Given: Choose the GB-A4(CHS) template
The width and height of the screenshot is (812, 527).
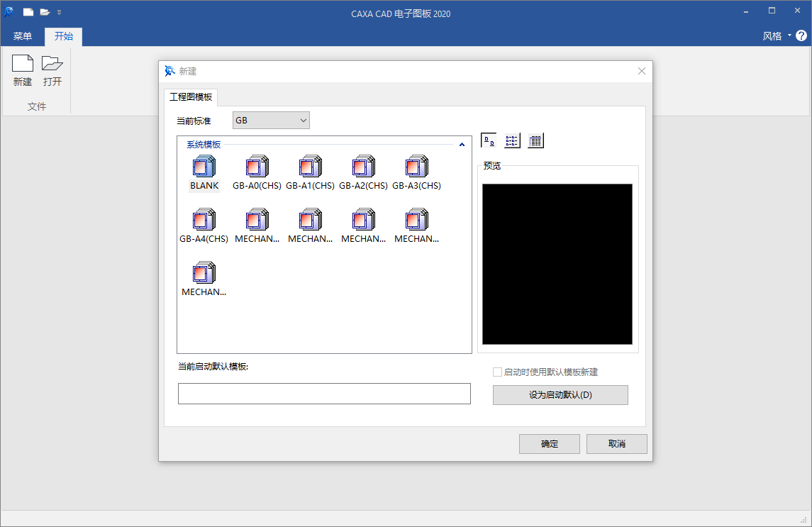Looking at the screenshot, I should click(x=204, y=220).
